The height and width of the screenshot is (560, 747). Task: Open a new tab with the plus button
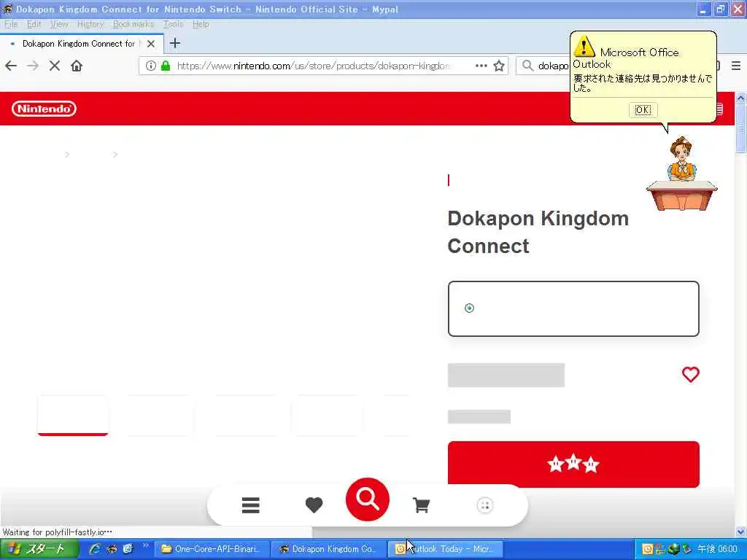pos(175,43)
